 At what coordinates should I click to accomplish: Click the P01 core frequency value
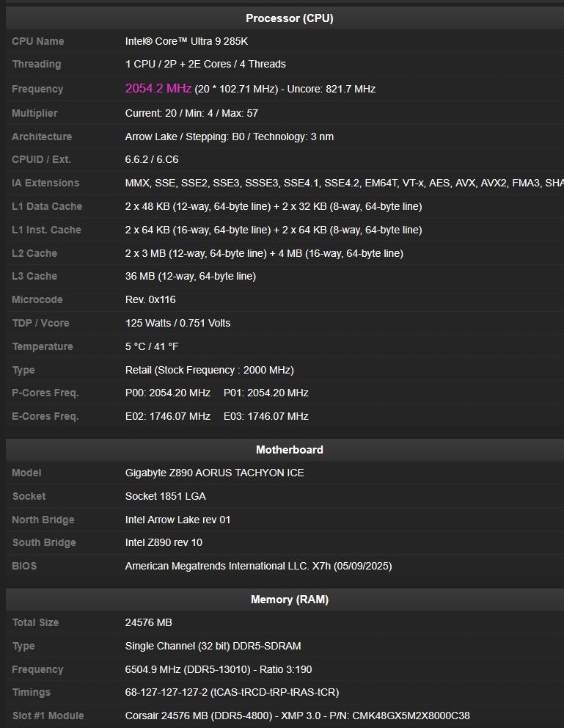click(265, 393)
